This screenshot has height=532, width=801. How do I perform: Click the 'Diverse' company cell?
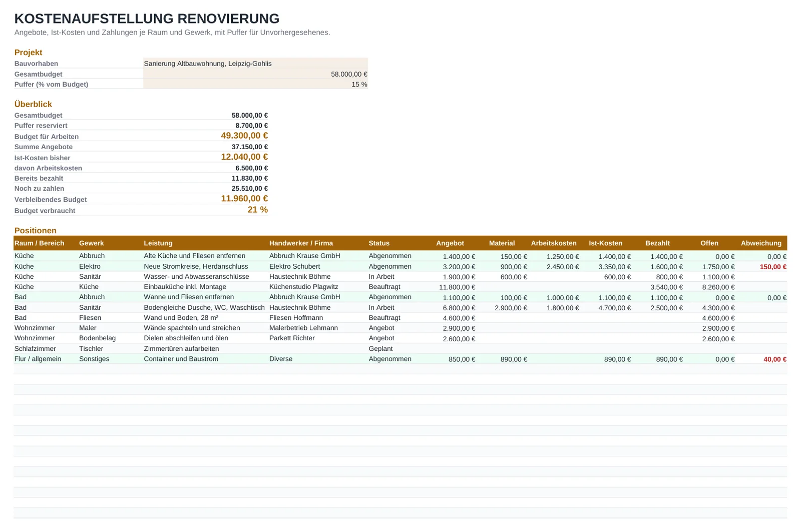pyautogui.click(x=281, y=359)
